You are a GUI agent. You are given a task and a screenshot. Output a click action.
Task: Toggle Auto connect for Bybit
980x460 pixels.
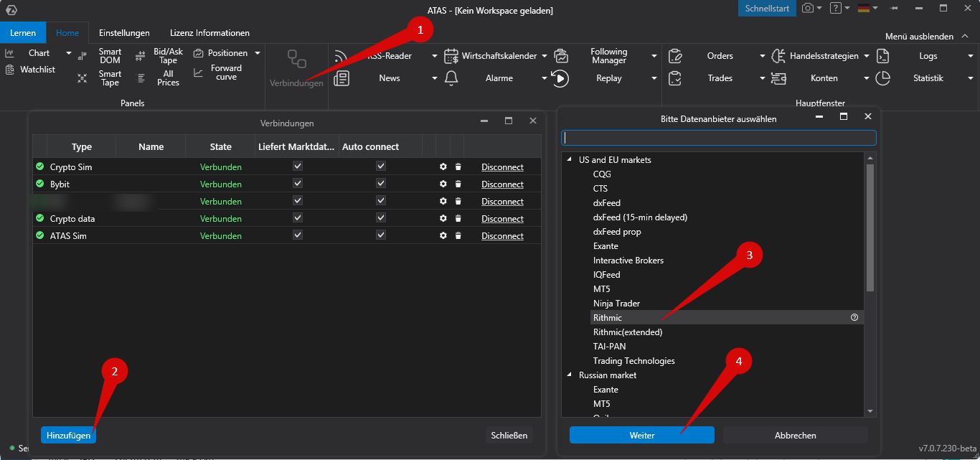point(381,183)
